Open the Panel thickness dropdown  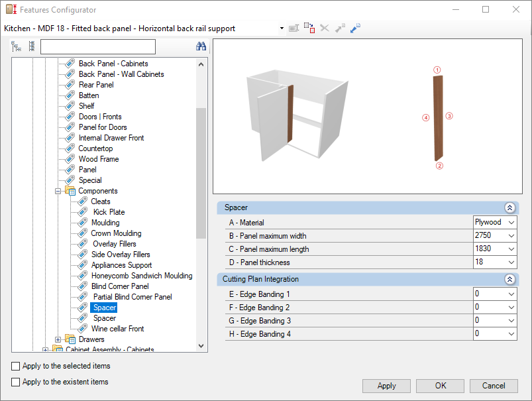tap(511, 262)
